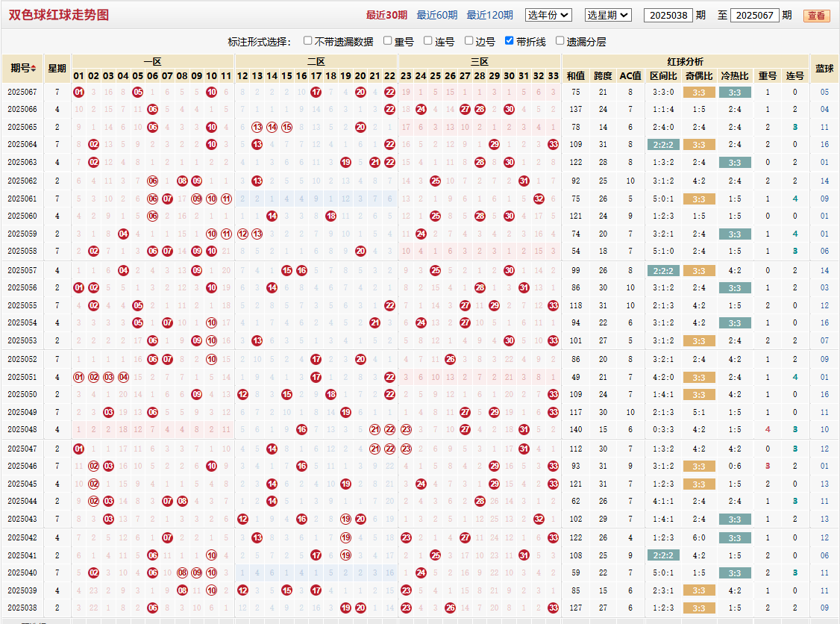Click period 2025038 in last row

coord(22,608)
